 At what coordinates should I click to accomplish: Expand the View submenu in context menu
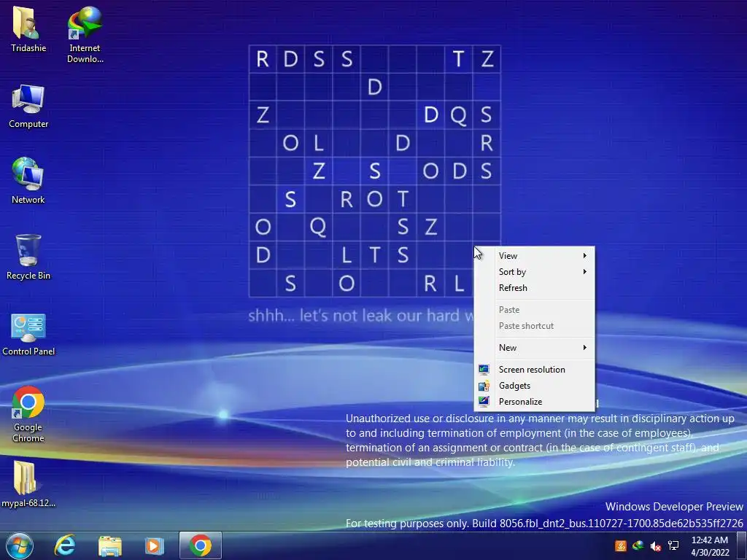tap(535, 256)
